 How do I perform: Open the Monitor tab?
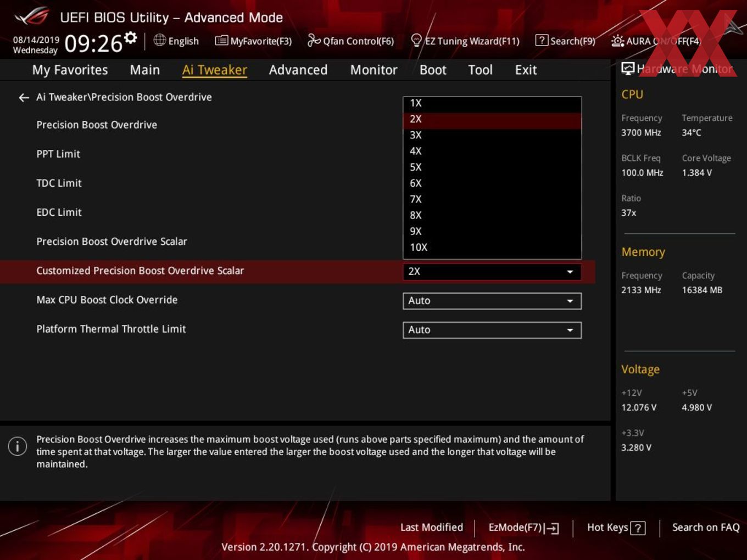click(x=374, y=70)
